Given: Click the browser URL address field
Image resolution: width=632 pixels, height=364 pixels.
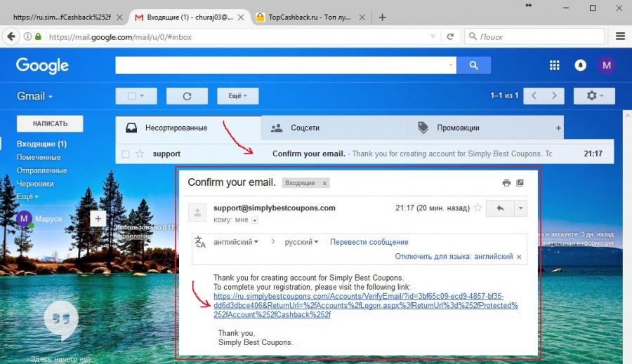Looking at the screenshot, I should (238, 36).
